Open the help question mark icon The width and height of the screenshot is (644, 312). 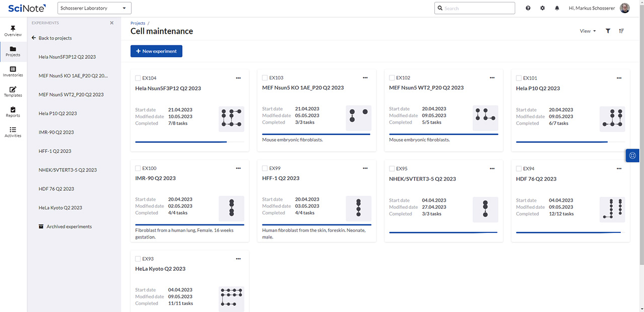[x=528, y=8]
